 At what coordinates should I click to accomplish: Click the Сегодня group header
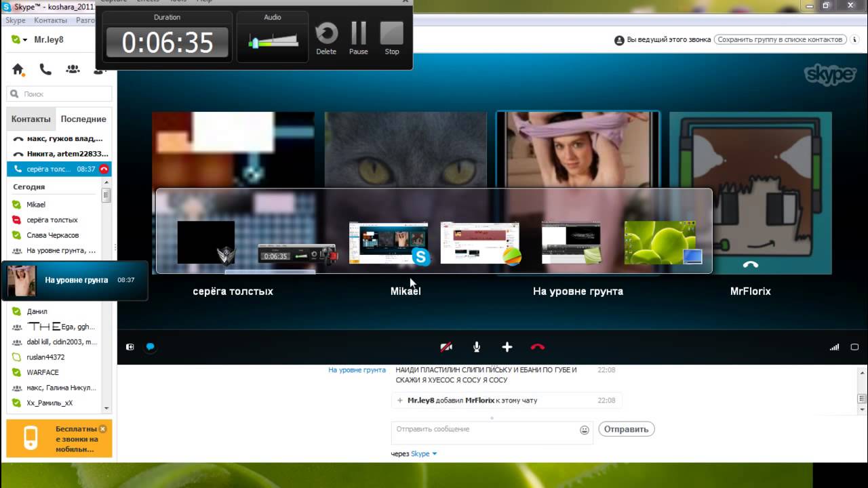point(29,186)
